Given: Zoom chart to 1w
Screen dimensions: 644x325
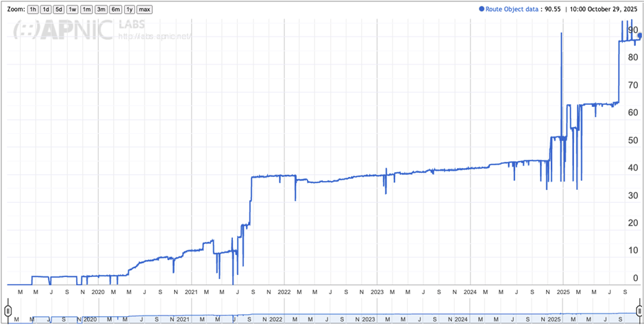Looking at the screenshot, I should click(73, 10).
